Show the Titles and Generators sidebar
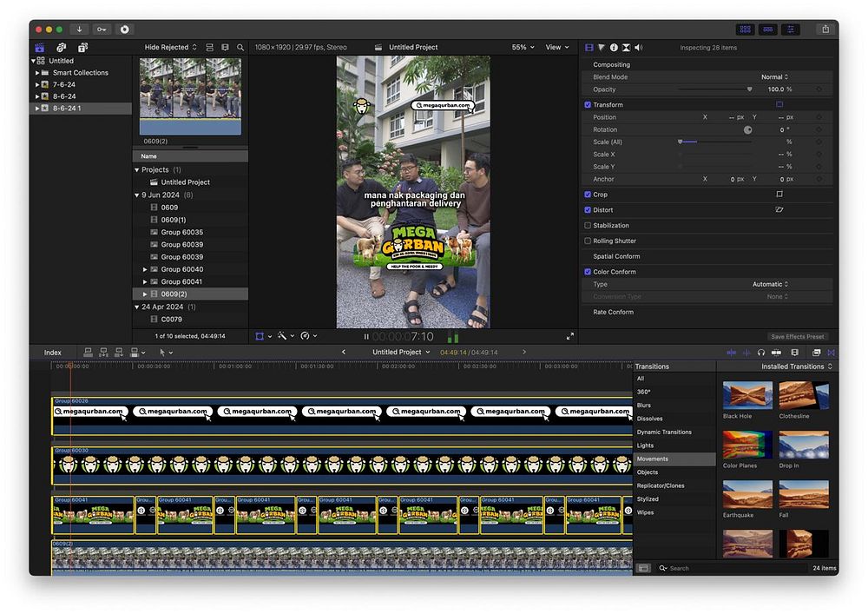 coord(82,47)
